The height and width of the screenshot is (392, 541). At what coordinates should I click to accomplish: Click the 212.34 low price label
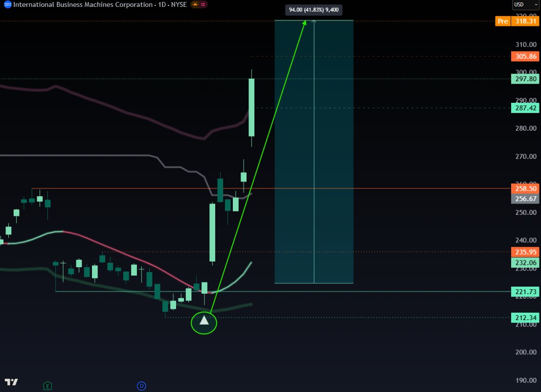[525, 318]
